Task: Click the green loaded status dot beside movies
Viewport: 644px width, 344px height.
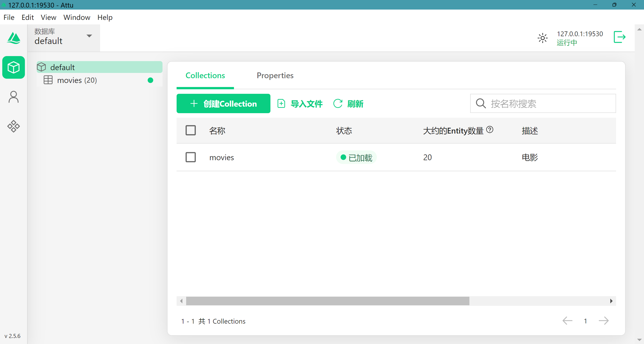Action: click(x=150, y=80)
